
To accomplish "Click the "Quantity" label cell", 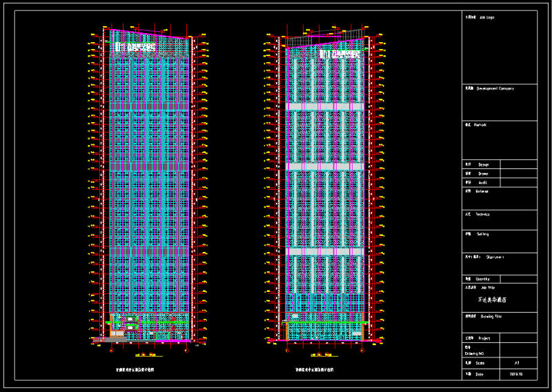I will point(481,279).
